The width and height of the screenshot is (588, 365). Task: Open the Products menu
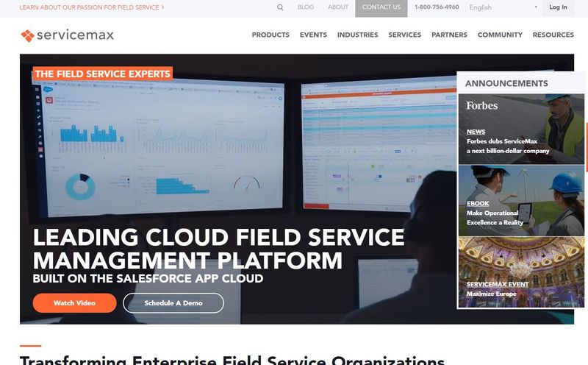point(270,35)
